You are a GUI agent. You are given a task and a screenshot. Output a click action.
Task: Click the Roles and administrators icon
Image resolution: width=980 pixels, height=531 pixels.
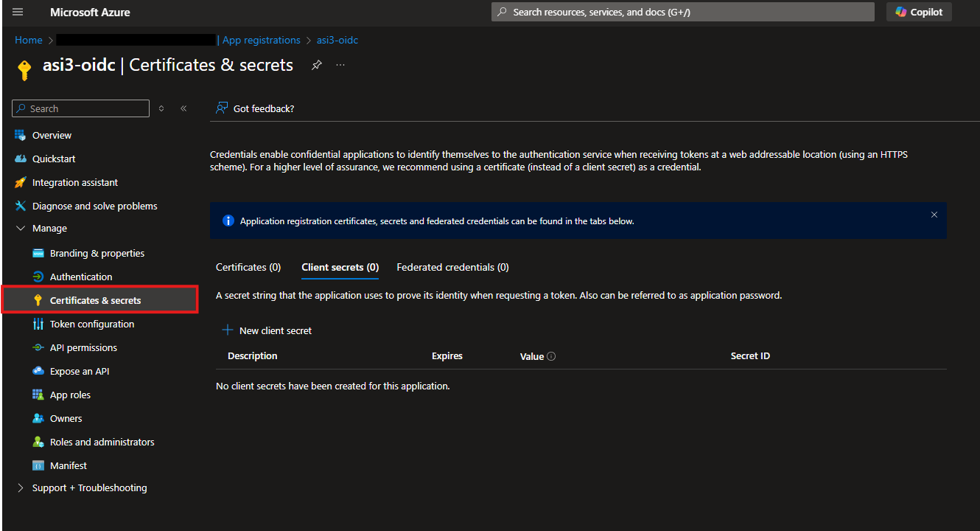(38, 442)
